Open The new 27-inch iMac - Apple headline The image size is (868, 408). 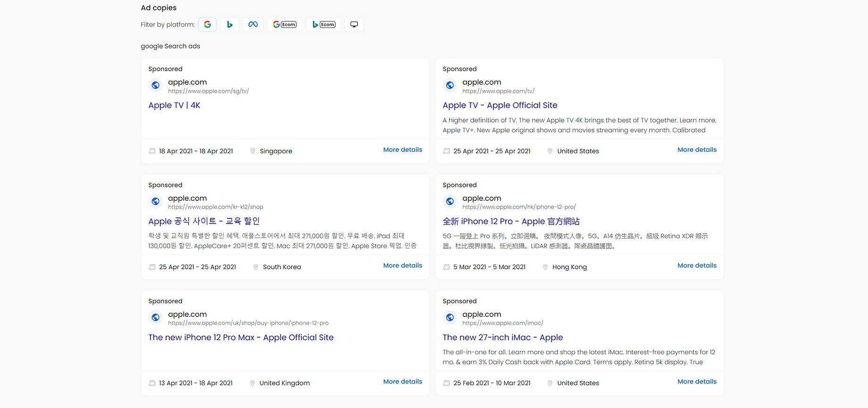(x=503, y=338)
